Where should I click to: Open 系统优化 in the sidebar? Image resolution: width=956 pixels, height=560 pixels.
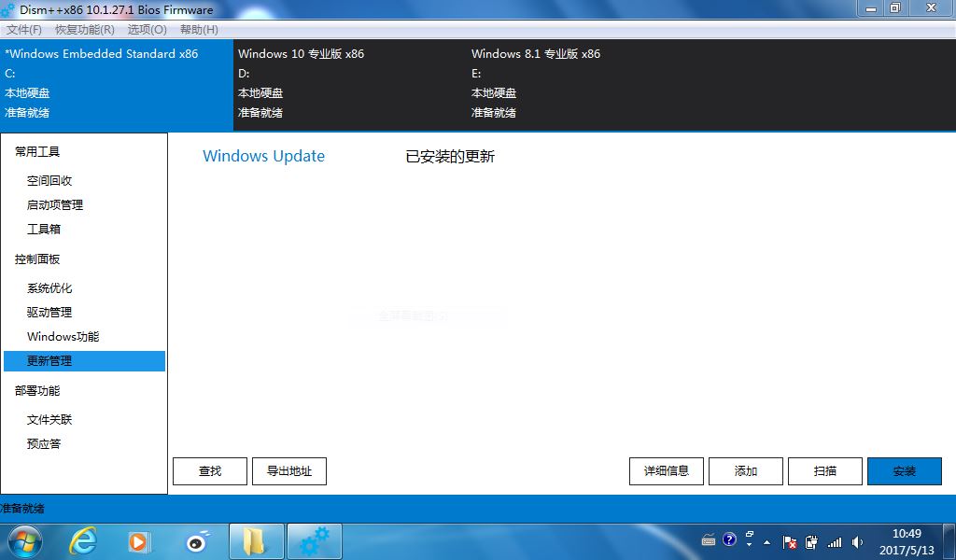pos(49,287)
